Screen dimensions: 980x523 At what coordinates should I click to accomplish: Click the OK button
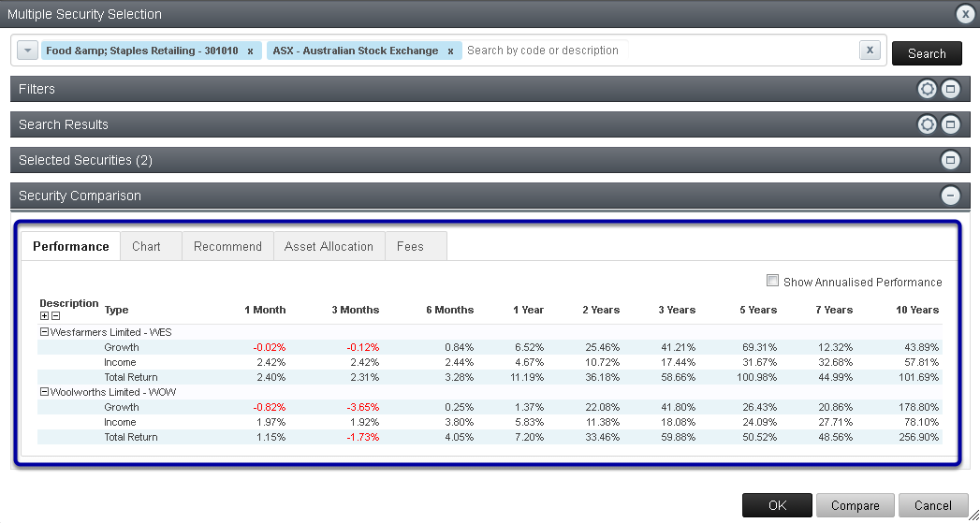click(x=777, y=505)
